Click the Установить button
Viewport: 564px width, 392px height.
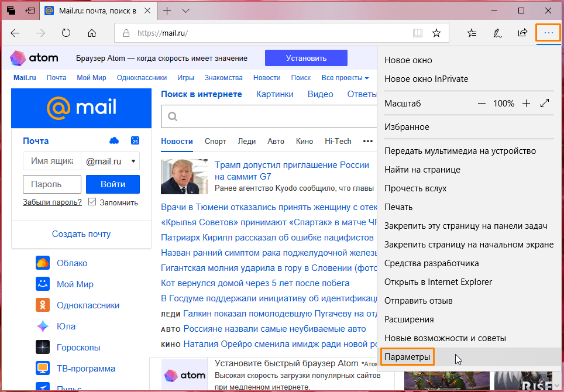[x=306, y=58]
